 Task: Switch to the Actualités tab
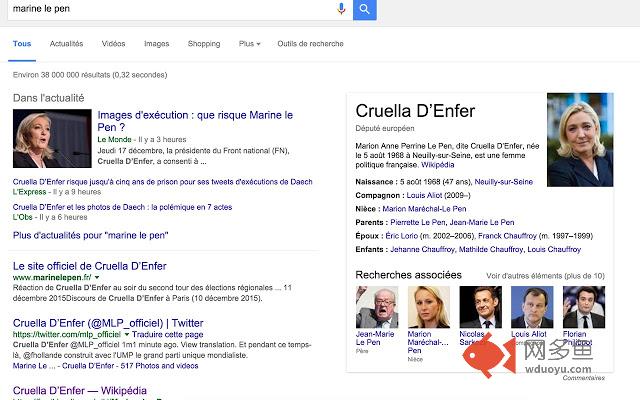tap(67, 44)
